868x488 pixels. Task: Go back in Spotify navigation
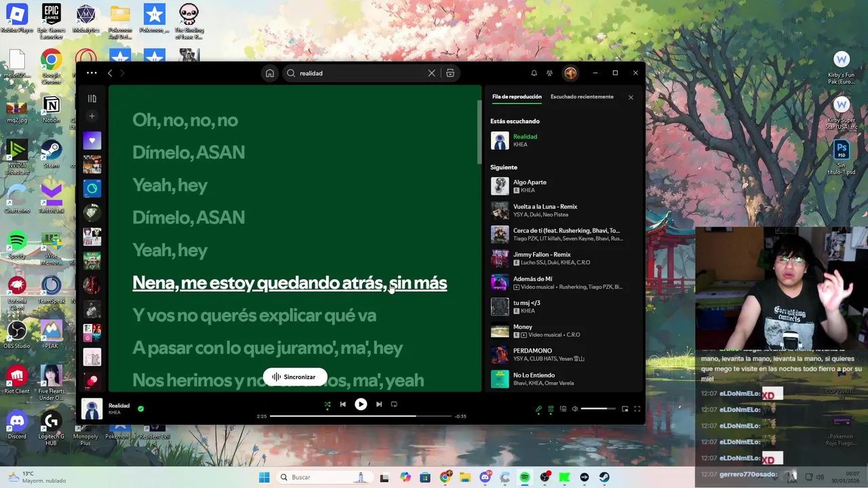pyautogui.click(x=110, y=73)
